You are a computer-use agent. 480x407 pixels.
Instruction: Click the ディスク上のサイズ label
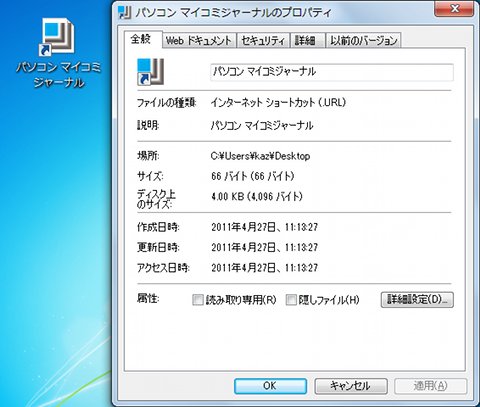pyautogui.click(x=156, y=199)
